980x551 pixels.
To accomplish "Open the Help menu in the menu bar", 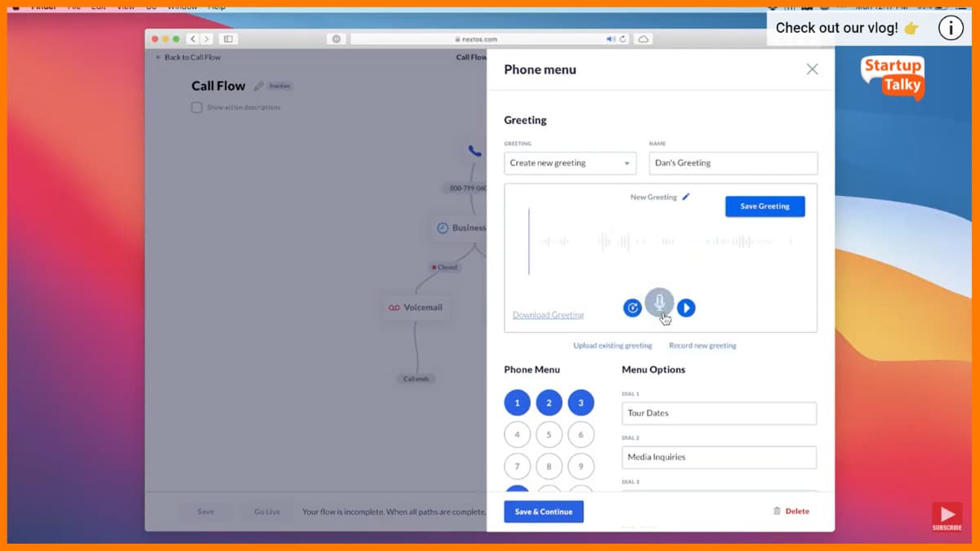I will click(x=217, y=7).
